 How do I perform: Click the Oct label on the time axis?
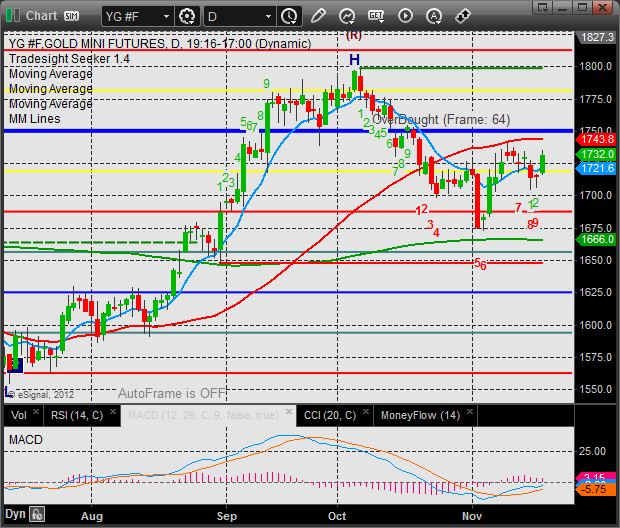pyautogui.click(x=337, y=516)
